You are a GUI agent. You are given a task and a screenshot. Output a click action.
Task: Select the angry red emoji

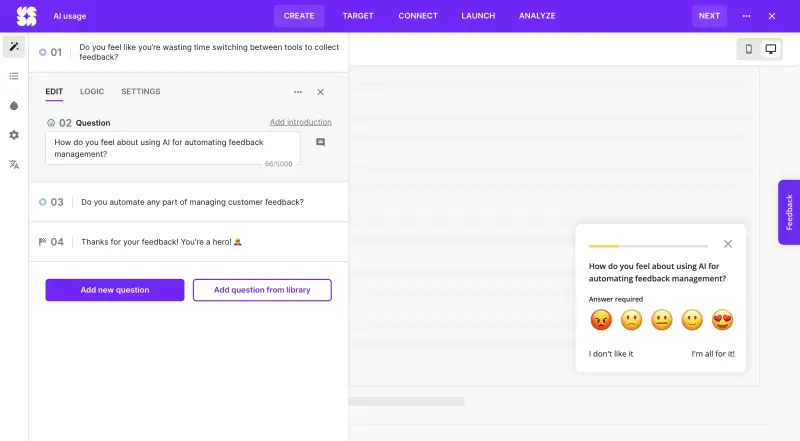[601, 320]
